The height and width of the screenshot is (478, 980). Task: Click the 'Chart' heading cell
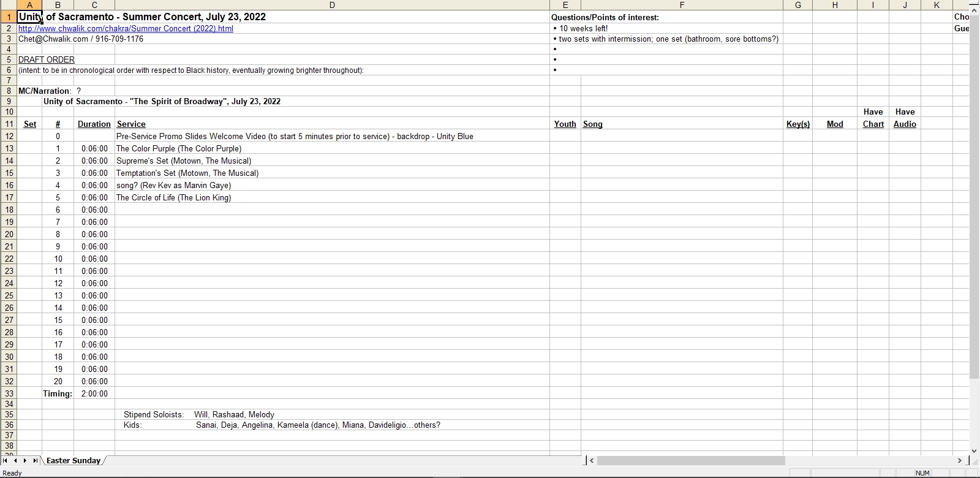pos(873,124)
